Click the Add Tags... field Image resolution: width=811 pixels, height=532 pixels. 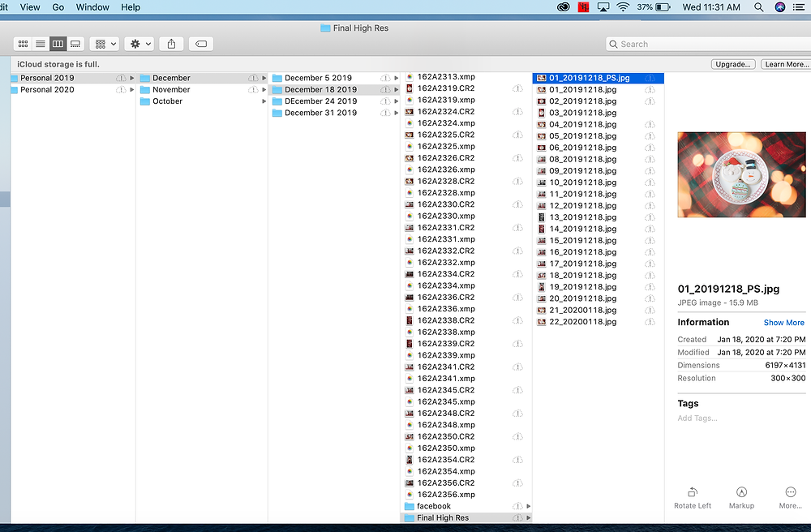pos(697,418)
